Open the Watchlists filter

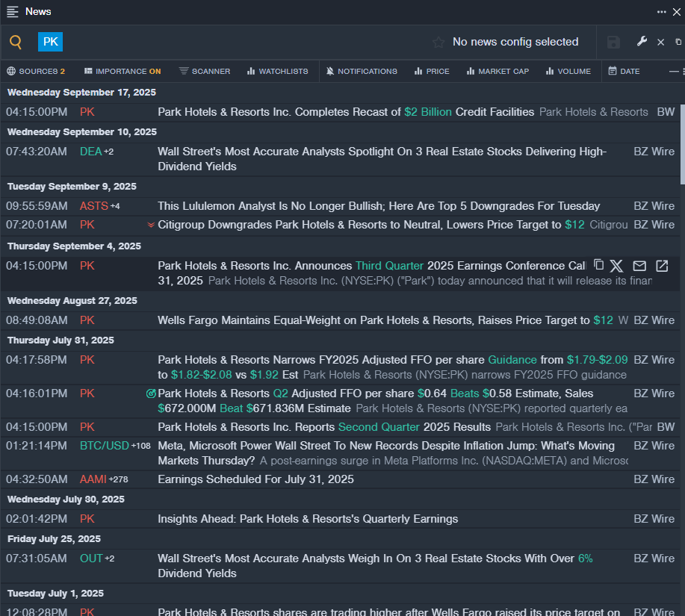277,72
